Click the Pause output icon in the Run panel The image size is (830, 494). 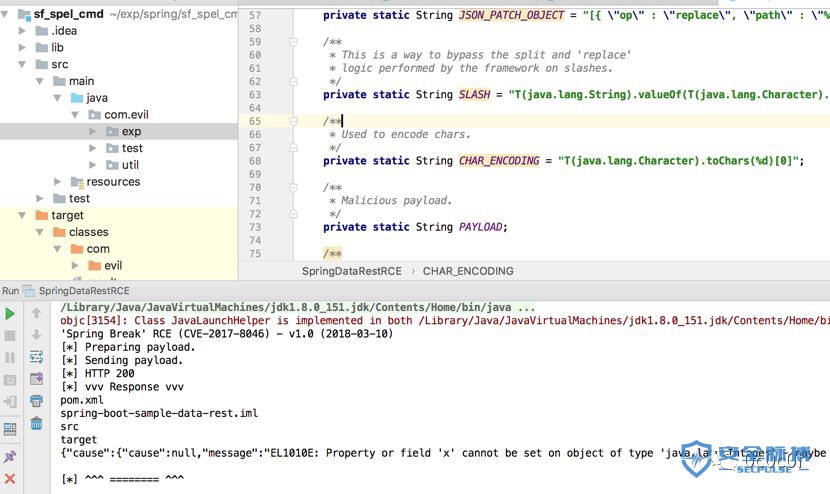[x=10, y=358]
